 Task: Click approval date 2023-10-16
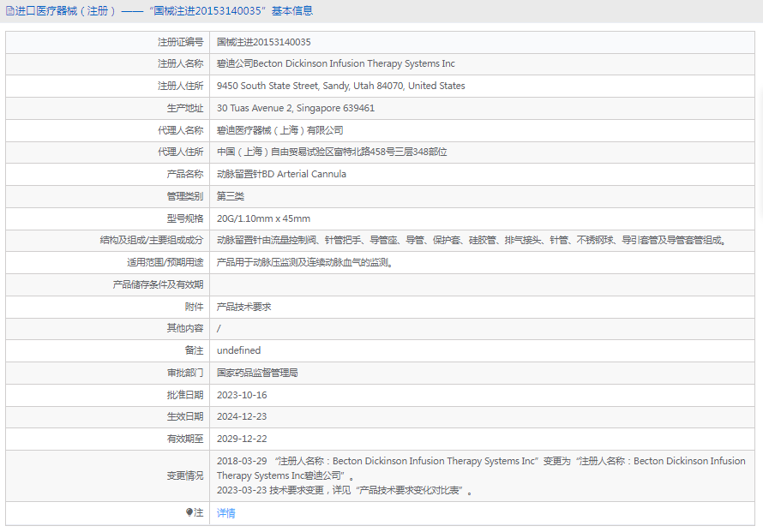[242, 395]
